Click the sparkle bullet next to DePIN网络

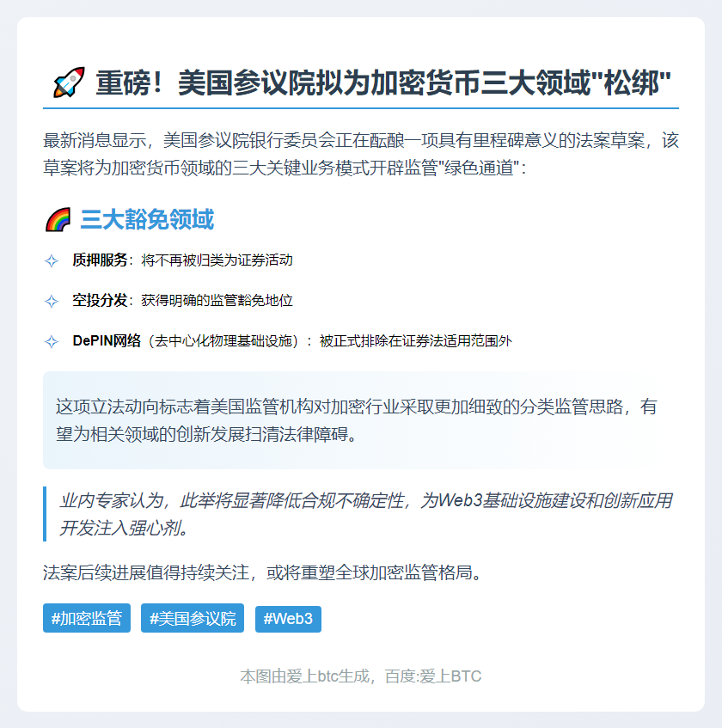(52, 341)
